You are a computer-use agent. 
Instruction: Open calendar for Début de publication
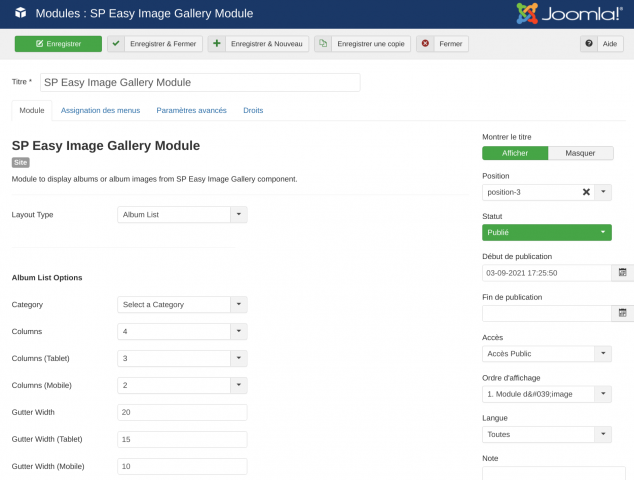[623, 273]
